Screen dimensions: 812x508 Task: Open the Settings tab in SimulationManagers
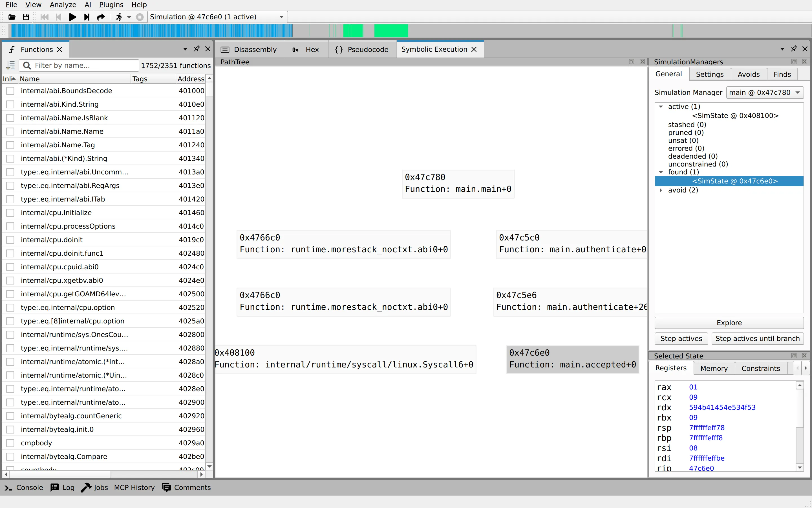coord(709,74)
